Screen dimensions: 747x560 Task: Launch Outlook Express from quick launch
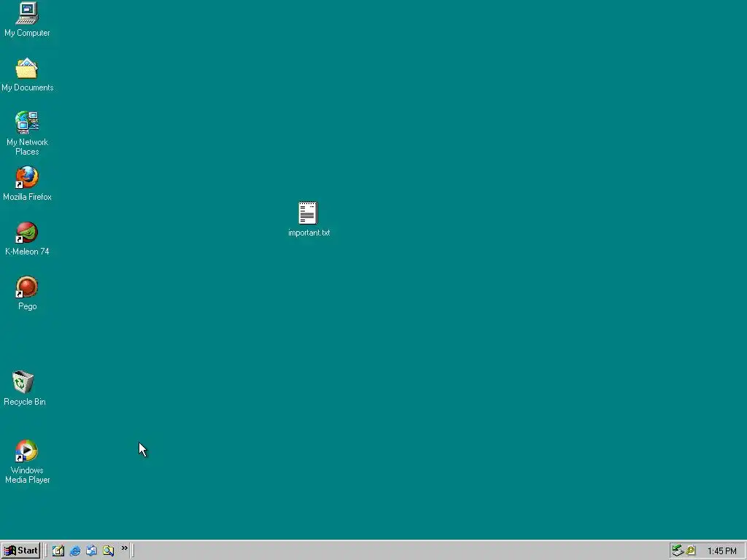[91, 551]
